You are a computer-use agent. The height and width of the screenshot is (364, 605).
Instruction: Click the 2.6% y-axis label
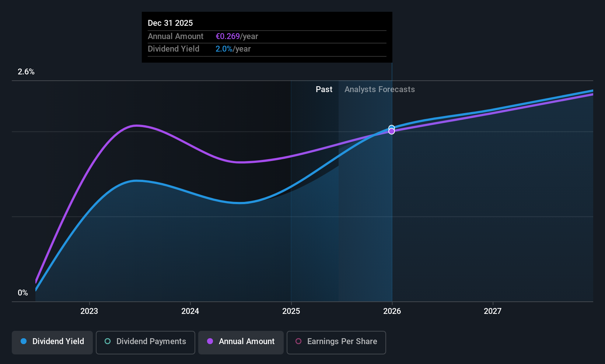26,72
